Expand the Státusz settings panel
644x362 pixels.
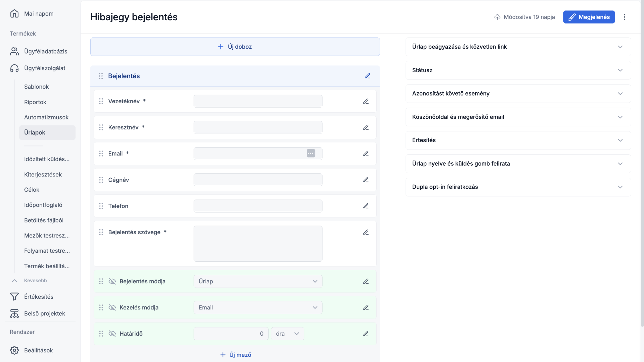[518, 70]
